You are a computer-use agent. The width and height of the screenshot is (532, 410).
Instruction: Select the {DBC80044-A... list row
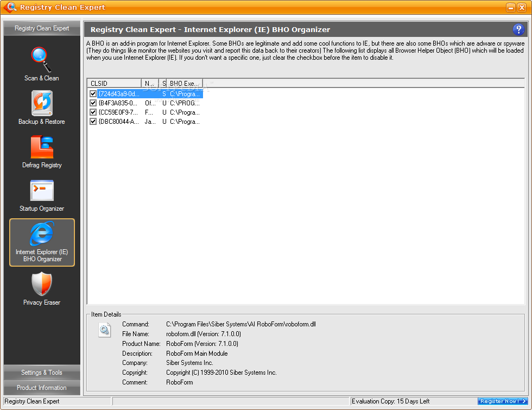coord(146,121)
